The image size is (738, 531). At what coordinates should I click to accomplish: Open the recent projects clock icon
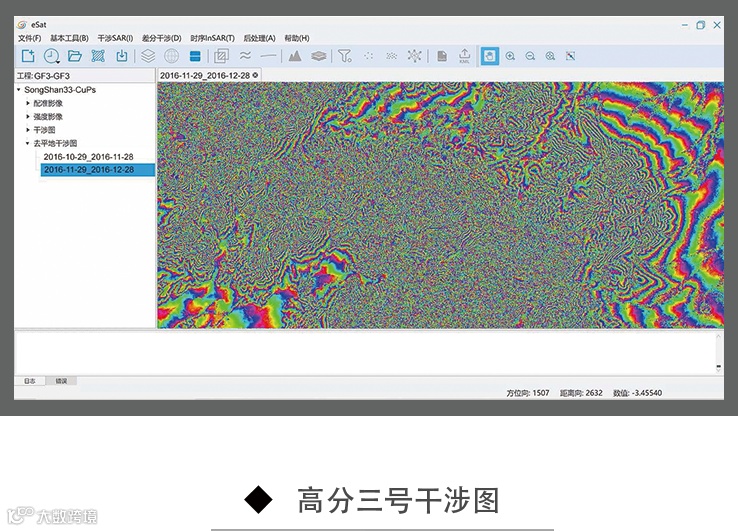51,56
